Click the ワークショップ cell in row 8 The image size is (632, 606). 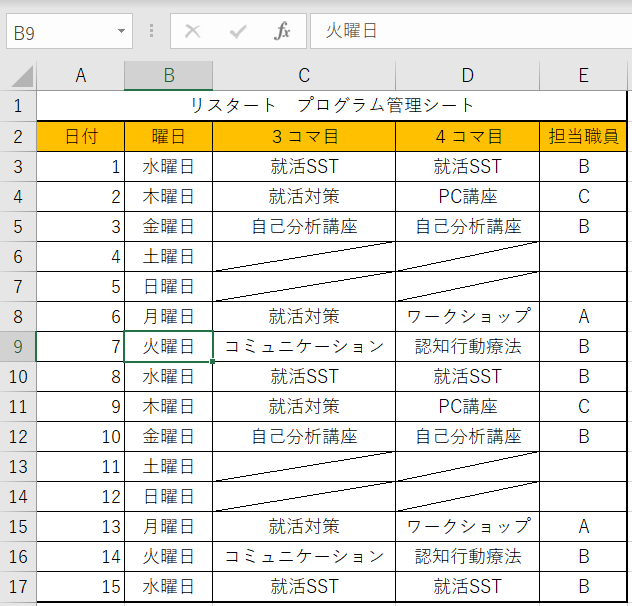tap(467, 317)
